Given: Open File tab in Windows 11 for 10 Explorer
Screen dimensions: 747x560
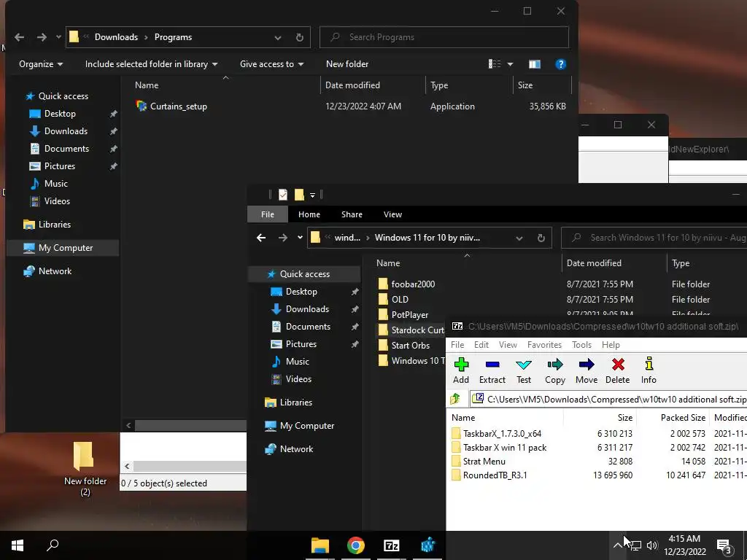Looking at the screenshot, I should 267,214.
